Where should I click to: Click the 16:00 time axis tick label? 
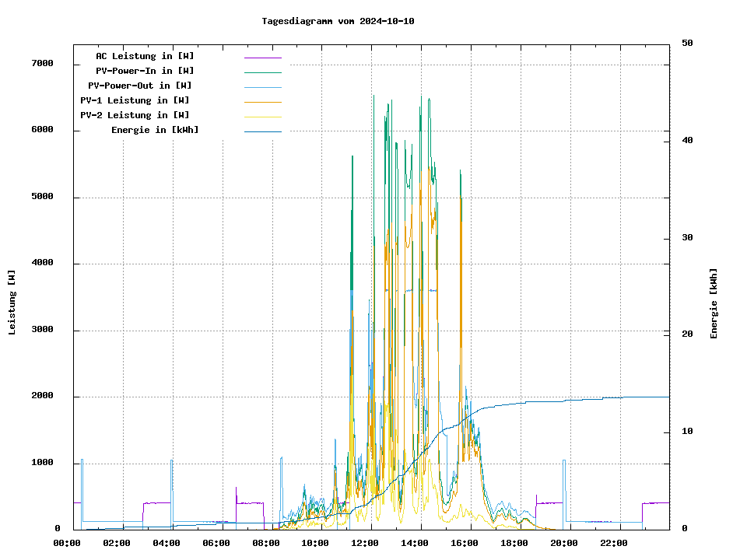(465, 543)
